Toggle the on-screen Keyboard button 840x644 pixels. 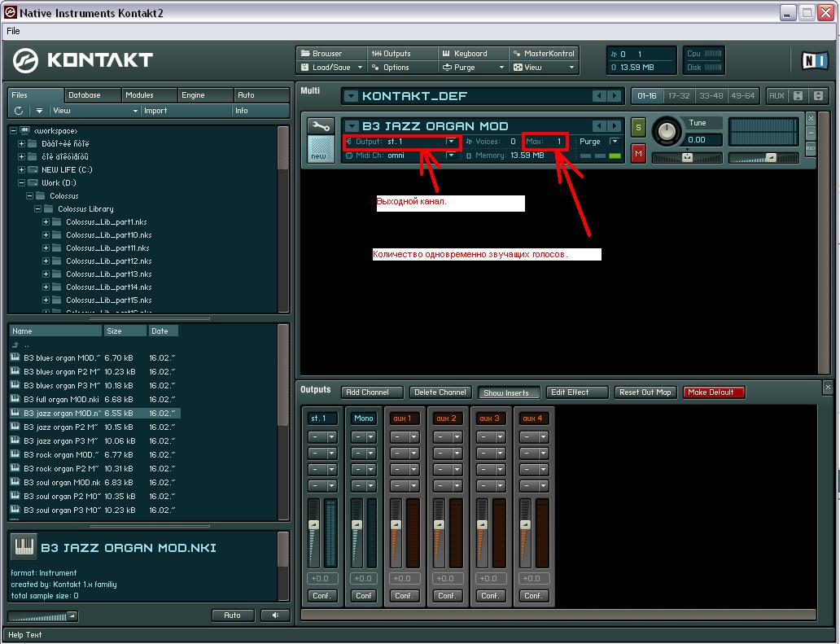[x=474, y=54]
